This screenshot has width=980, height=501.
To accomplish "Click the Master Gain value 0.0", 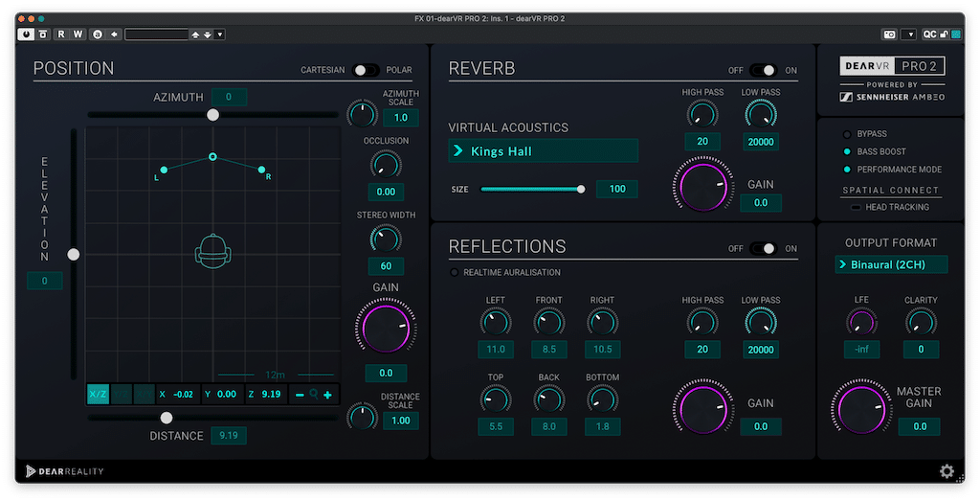I will click(920, 426).
